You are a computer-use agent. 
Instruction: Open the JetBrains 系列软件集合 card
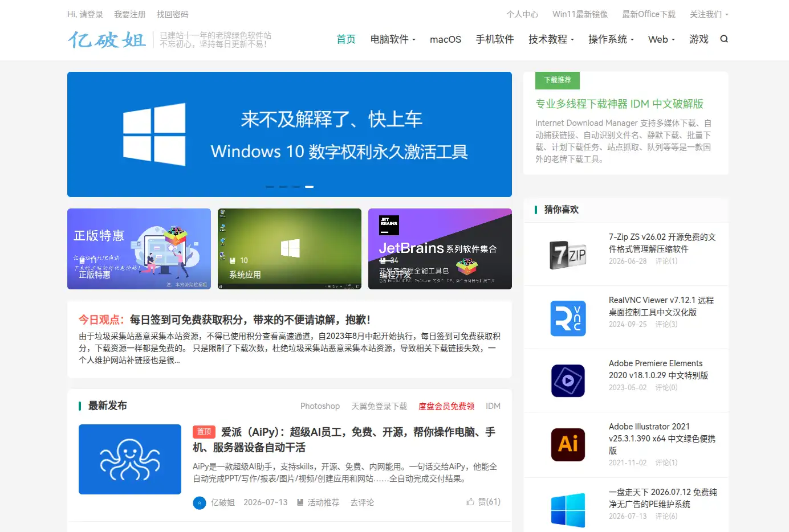coord(440,249)
